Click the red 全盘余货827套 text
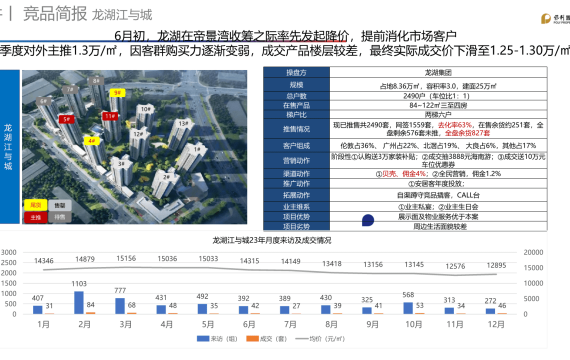 tap(467, 133)
